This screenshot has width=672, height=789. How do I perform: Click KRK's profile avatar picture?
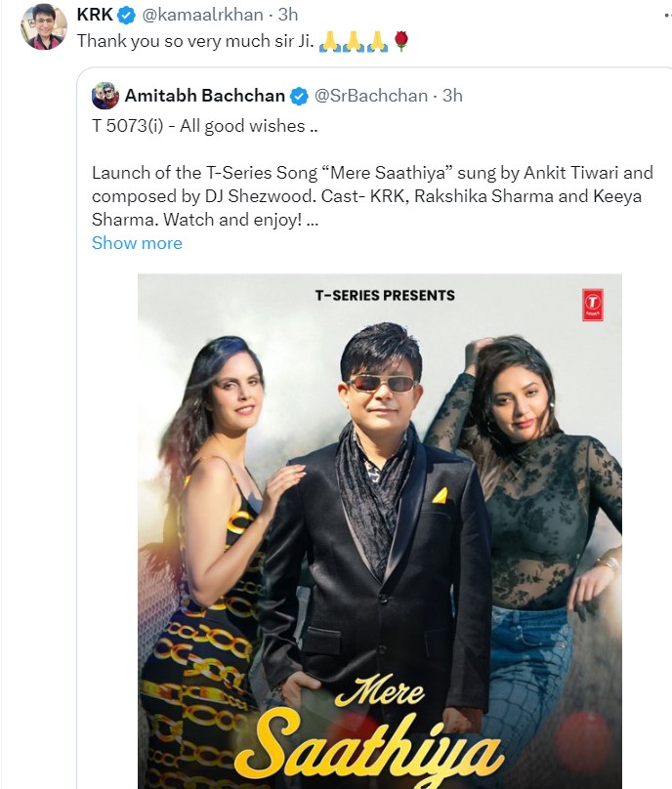pyautogui.click(x=44, y=27)
